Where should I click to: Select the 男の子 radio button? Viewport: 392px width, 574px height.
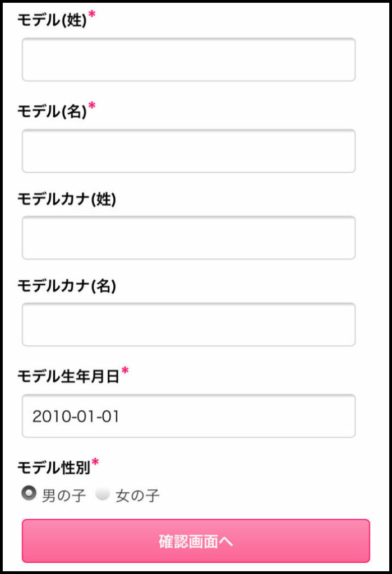29,493
